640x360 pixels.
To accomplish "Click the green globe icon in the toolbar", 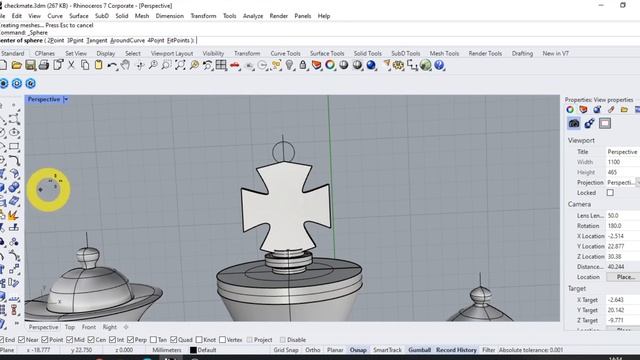I will (x=425, y=65).
